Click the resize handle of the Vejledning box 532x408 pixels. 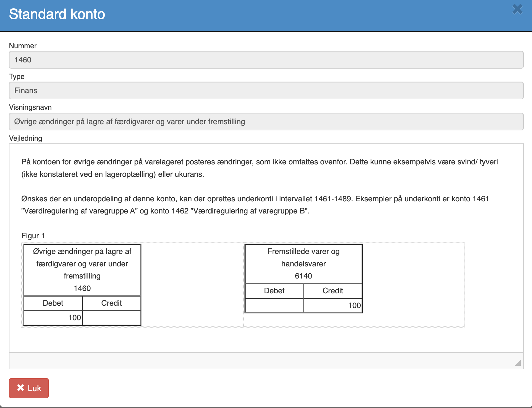click(518, 363)
